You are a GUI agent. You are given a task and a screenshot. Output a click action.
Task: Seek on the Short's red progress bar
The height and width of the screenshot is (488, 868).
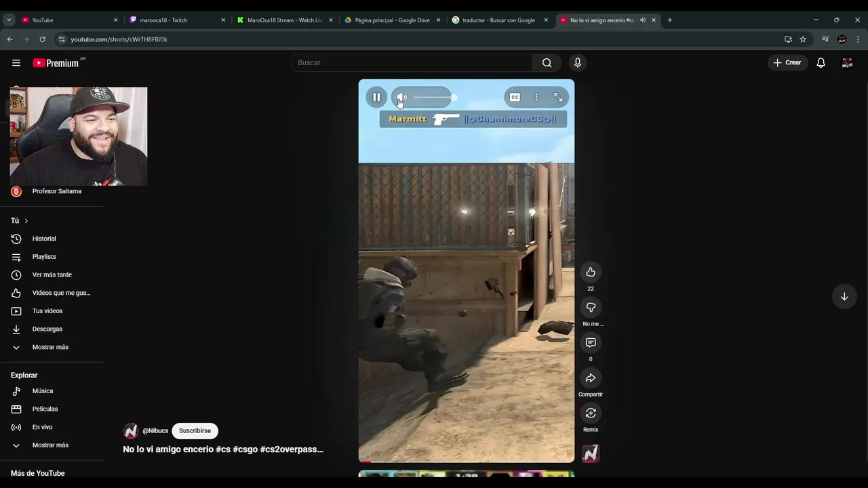click(467, 462)
